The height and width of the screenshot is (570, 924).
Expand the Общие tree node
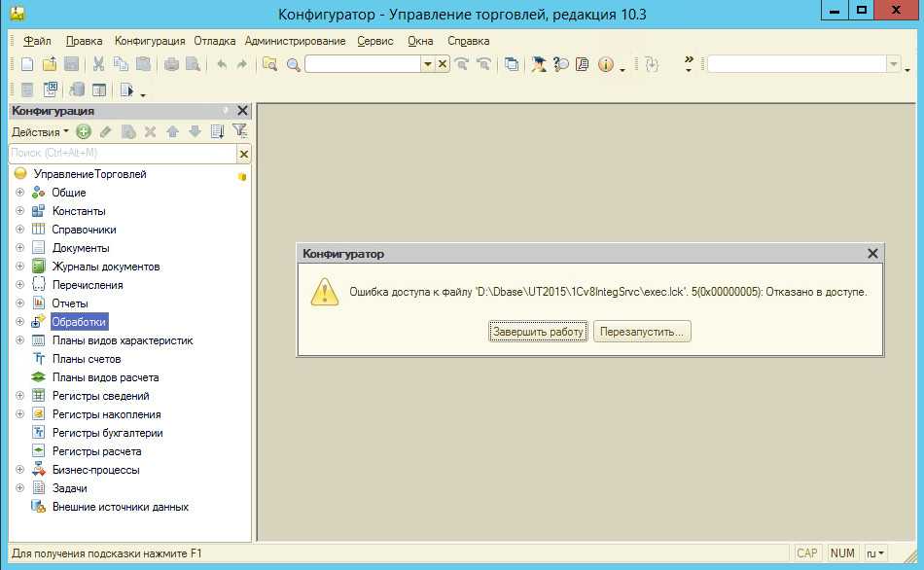pyautogui.click(x=19, y=193)
